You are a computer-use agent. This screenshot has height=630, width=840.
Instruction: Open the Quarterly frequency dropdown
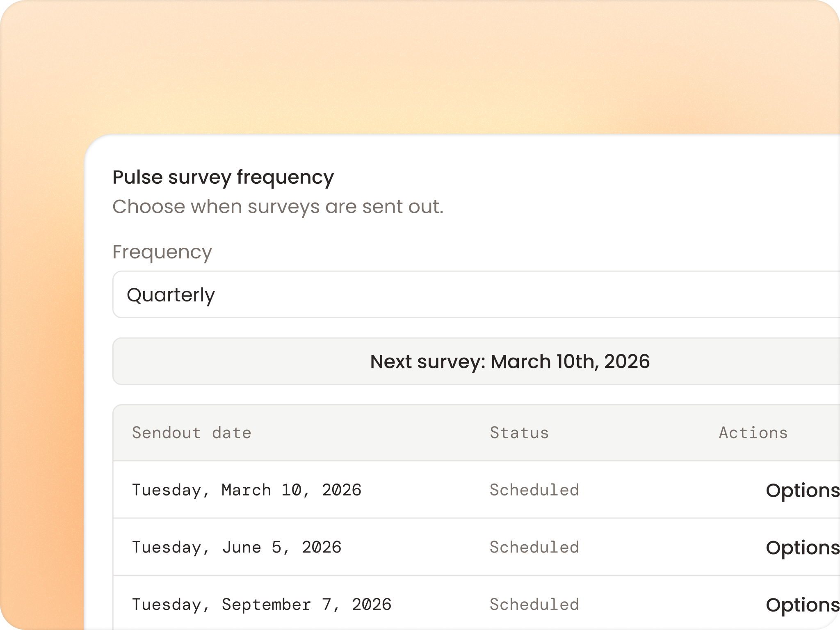[476, 294]
